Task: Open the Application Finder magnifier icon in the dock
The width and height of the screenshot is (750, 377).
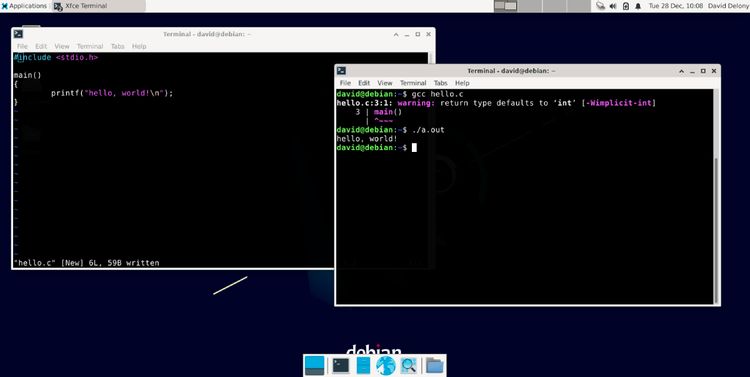Action: [409, 366]
